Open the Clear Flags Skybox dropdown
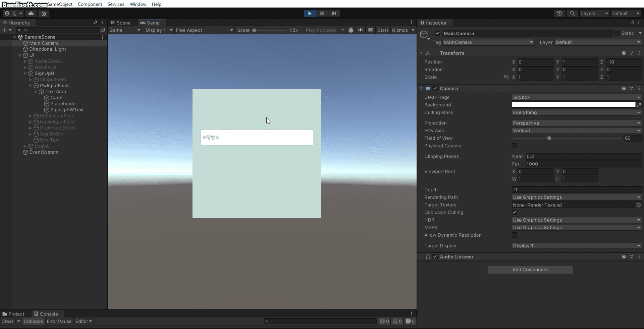 (x=576, y=97)
